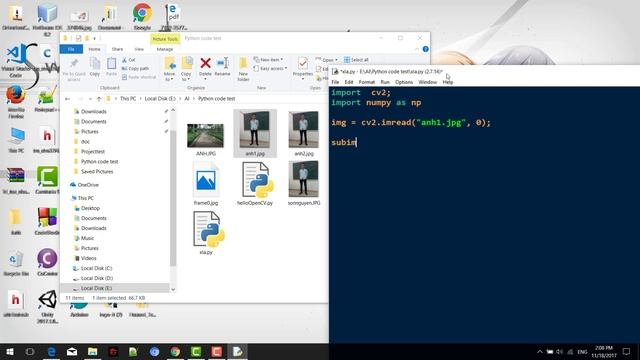Show hidden system tray icons chevron

(x=540, y=351)
